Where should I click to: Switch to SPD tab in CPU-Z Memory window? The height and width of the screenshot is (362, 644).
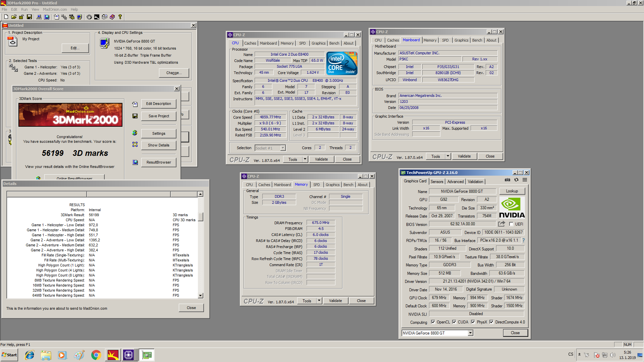click(x=316, y=185)
